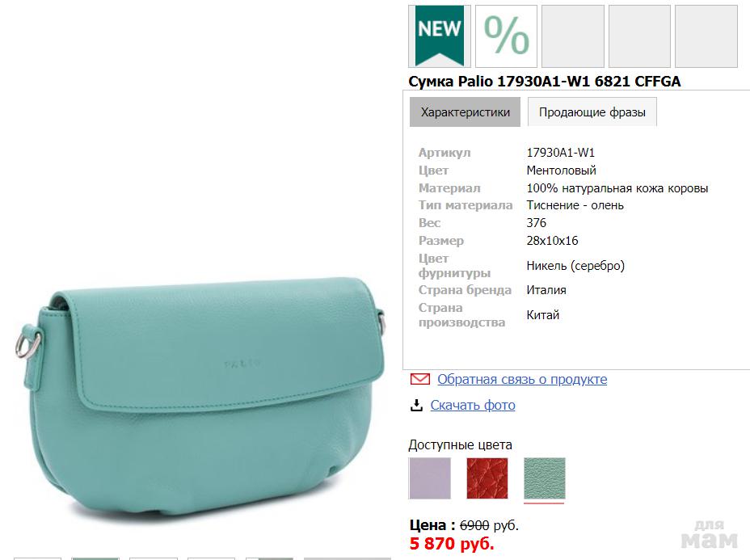The image size is (750, 560).
Task: Open the Характеристики tab
Action: (x=466, y=112)
